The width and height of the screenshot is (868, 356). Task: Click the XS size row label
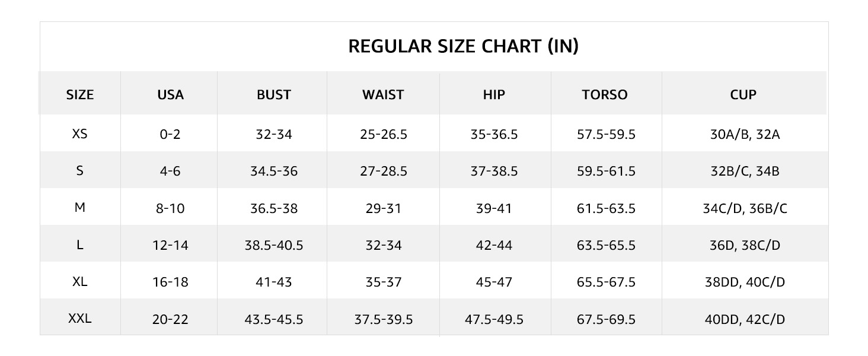80,134
